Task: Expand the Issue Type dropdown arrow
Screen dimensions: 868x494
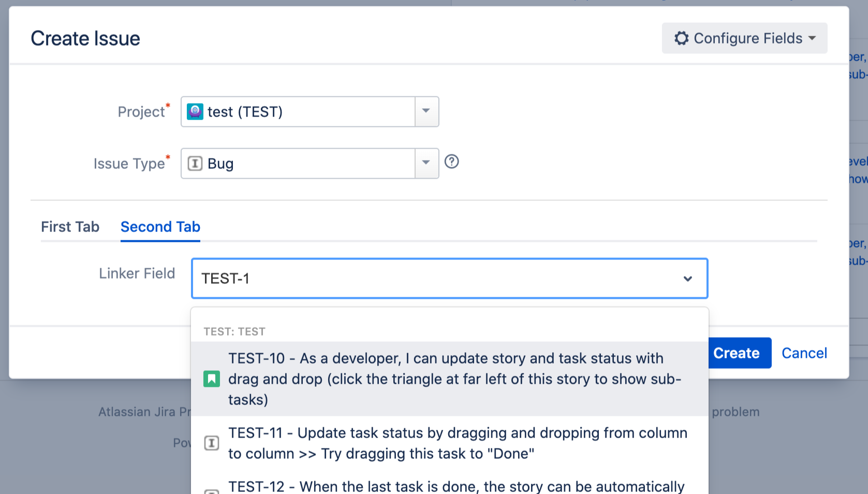Action: point(426,163)
